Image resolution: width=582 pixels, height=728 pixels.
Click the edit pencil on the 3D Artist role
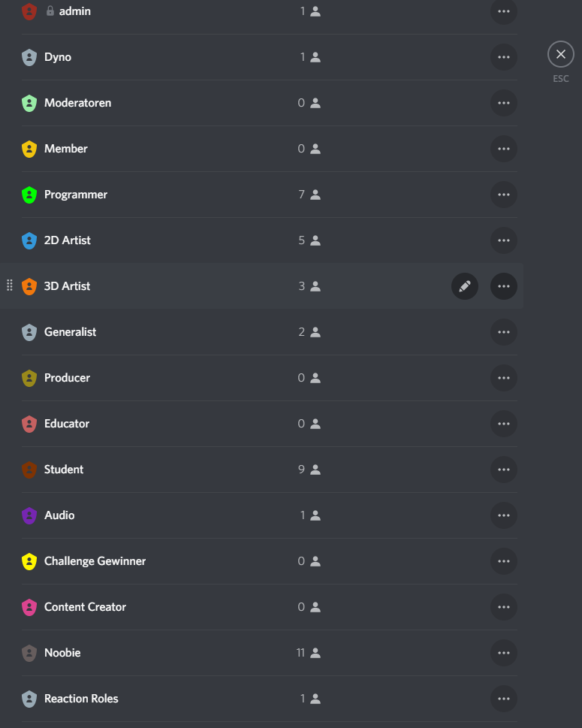(465, 286)
